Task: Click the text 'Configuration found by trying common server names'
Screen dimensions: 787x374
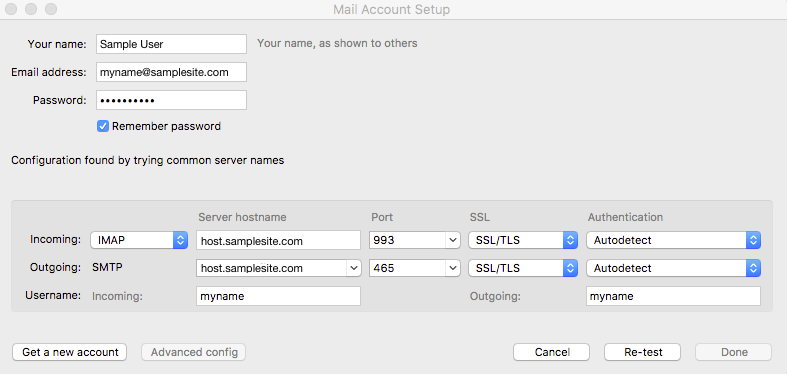Action: [148, 161]
